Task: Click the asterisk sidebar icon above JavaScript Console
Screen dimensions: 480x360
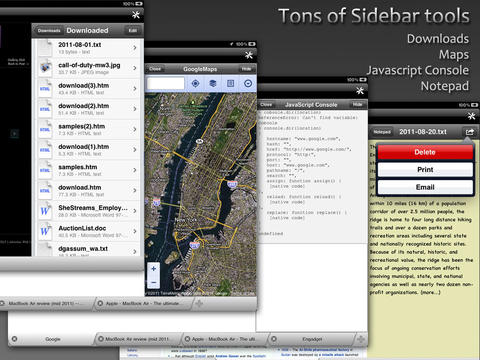Action: tap(360, 90)
